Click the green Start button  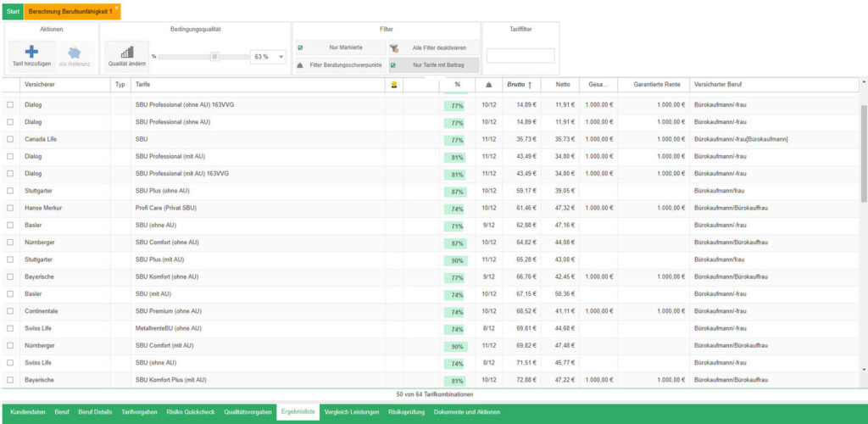(x=13, y=11)
